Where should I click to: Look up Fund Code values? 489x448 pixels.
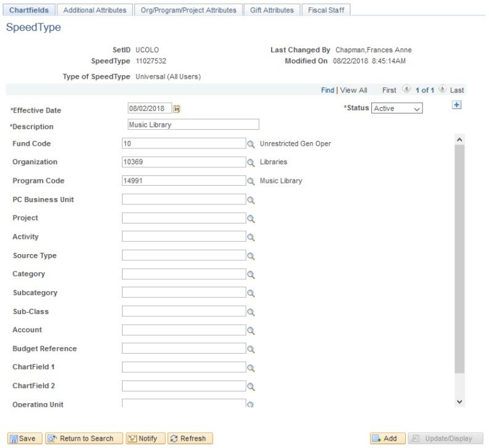pyautogui.click(x=251, y=144)
